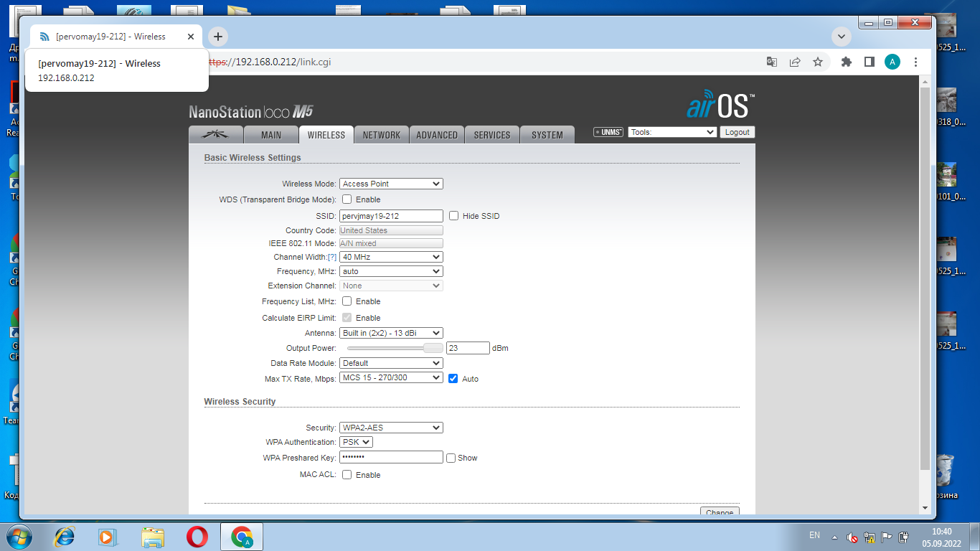Viewport: 980px width, 551px height.
Task: Open the Channel Width dropdown
Action: (391, 257)
